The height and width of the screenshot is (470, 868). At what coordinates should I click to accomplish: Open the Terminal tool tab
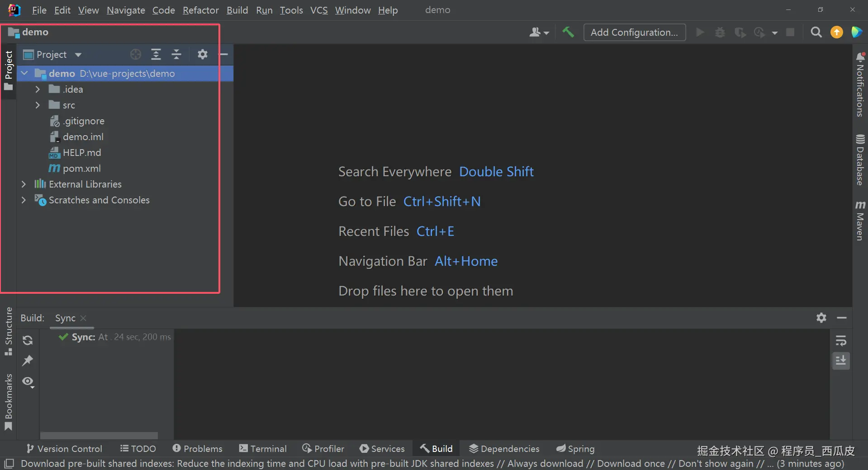(263, 449)
